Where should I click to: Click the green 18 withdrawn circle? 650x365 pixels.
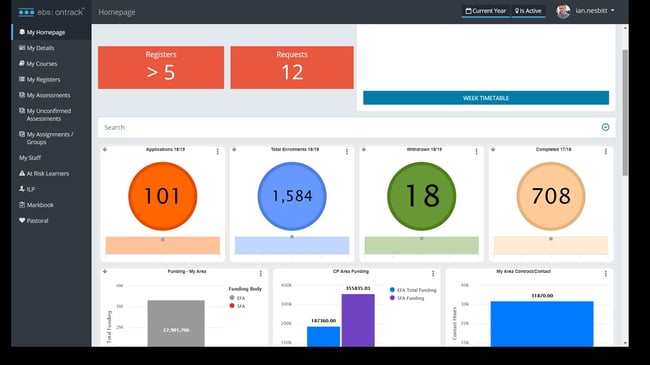pos(422,196)
